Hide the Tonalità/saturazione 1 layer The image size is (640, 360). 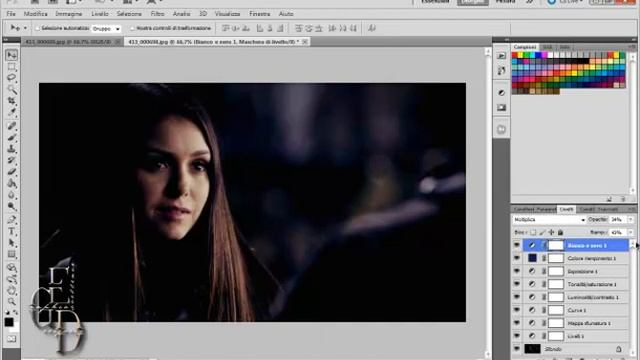tap(517, 284)
